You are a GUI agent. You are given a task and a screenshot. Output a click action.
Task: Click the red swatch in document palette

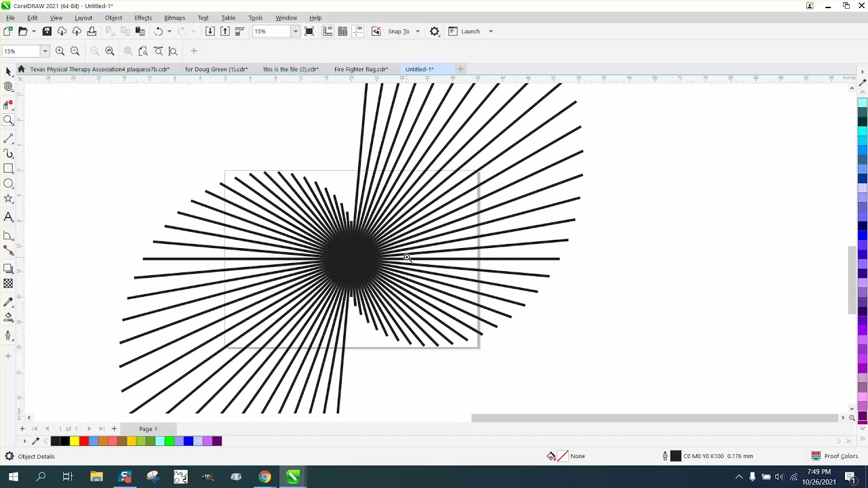pos(84,441)
